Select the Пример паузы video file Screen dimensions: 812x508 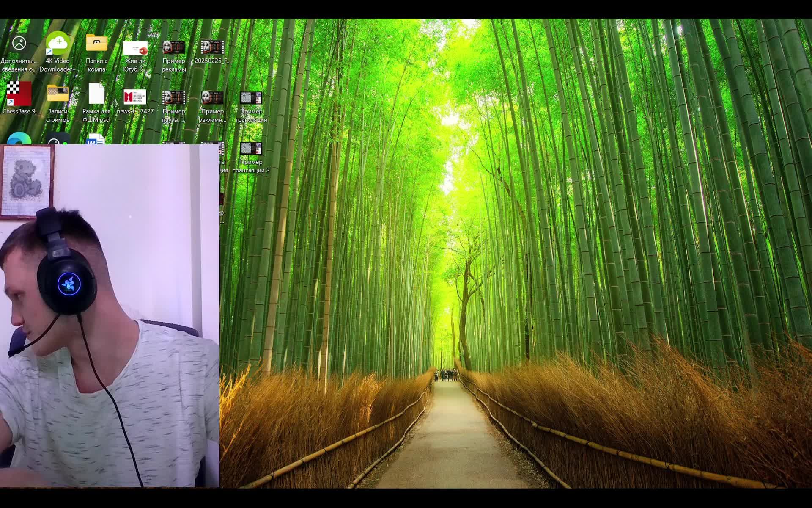pos(173,98)
